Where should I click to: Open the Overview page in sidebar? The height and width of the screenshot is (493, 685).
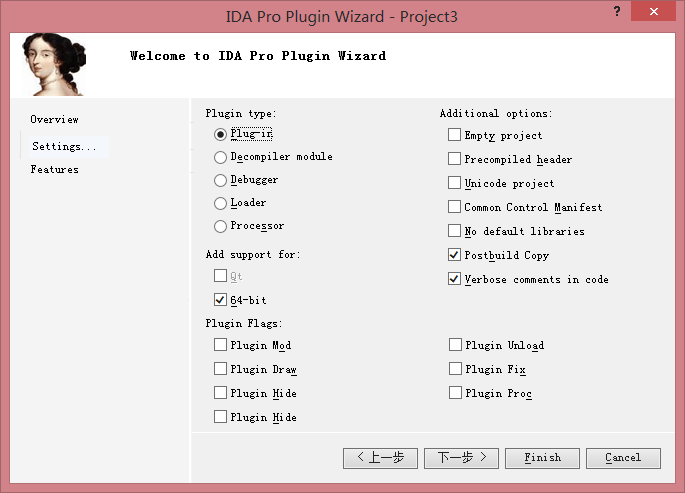click(x=54, y=120)
